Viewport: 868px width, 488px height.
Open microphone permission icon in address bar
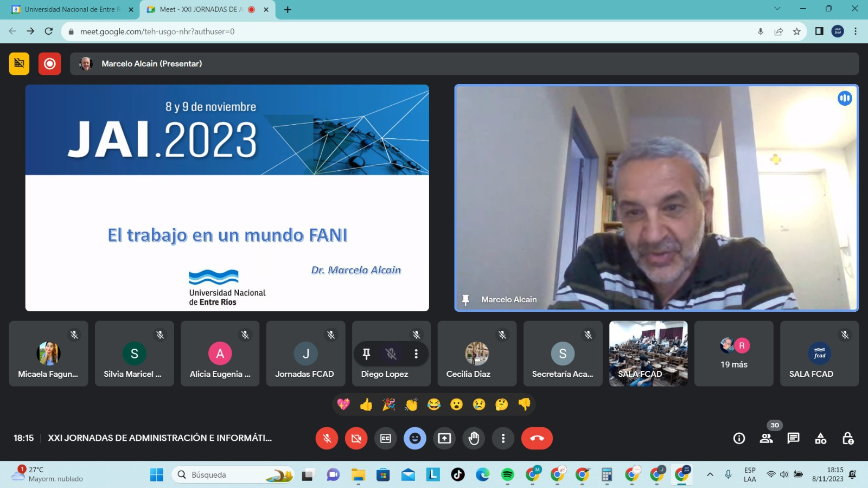[x=761, y=31]
